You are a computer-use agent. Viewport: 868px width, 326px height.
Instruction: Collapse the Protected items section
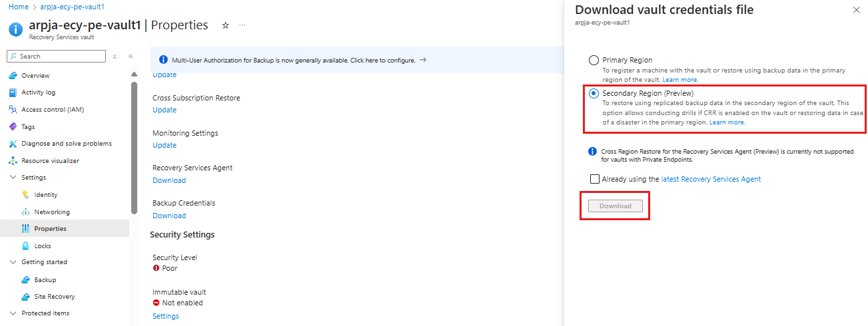pos(13,313)
